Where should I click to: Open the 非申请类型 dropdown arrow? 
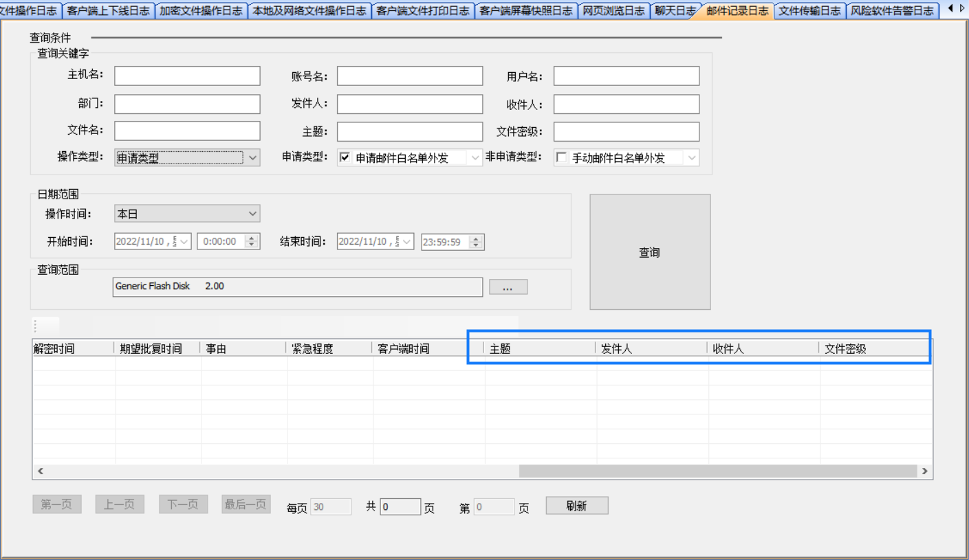point(691,157)
